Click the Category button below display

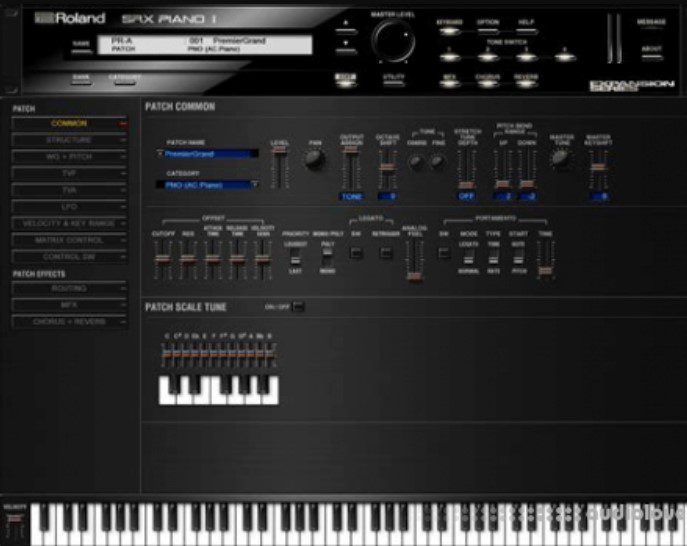(125, 83)
